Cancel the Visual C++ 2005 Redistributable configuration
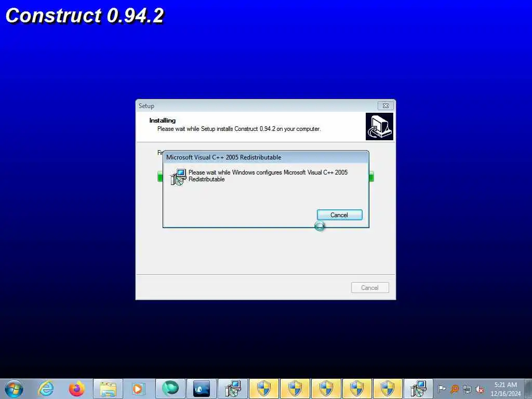532x399 pixels. click(x=339, y=215)
